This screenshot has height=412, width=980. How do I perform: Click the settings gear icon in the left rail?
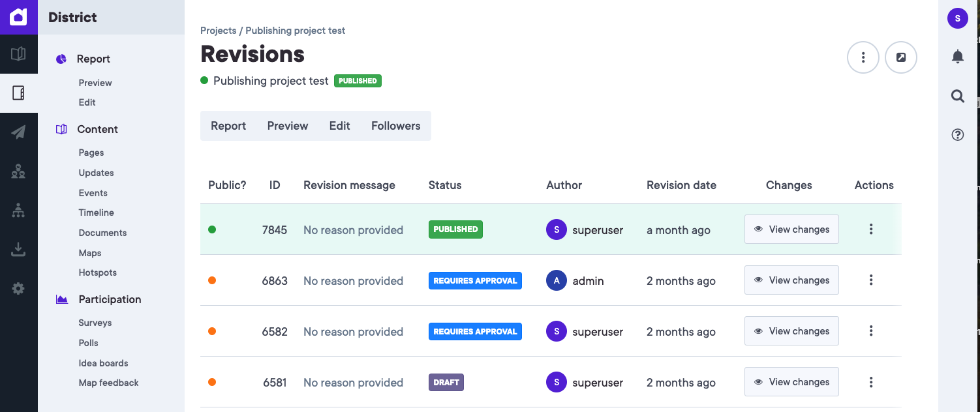coord(18,288)
